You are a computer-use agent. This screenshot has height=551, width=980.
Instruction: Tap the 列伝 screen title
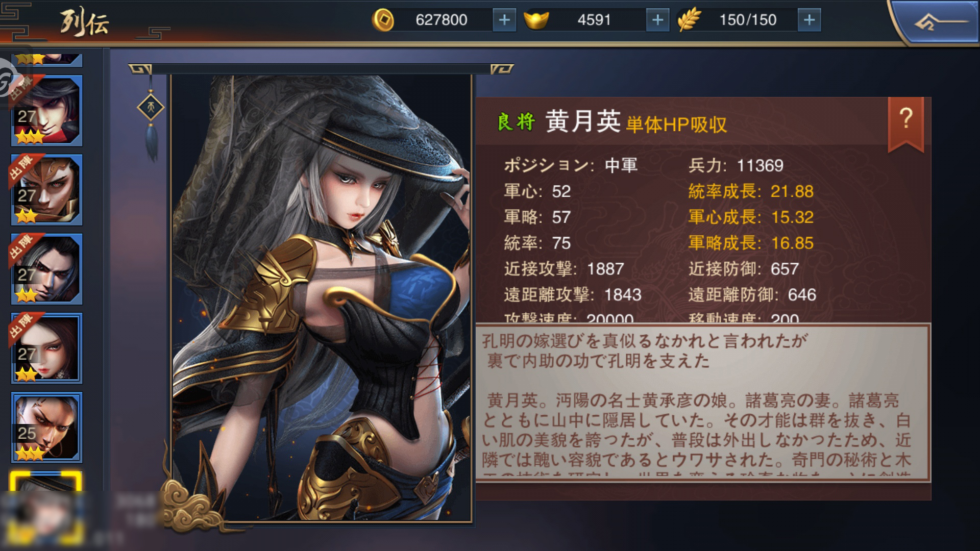click(x=84, y=22)
